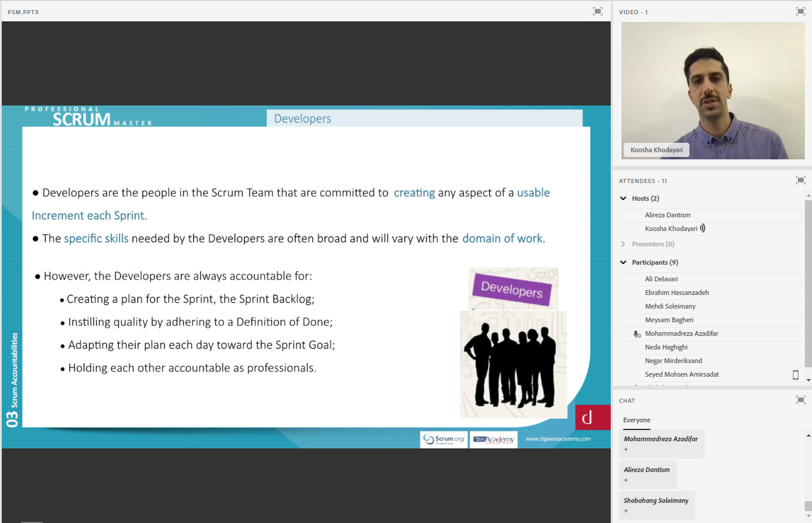Click the Scrum.org logo on the slide footer
Image resolution: width=812 pixels, height=523 pixels.
tap(443, 439)
